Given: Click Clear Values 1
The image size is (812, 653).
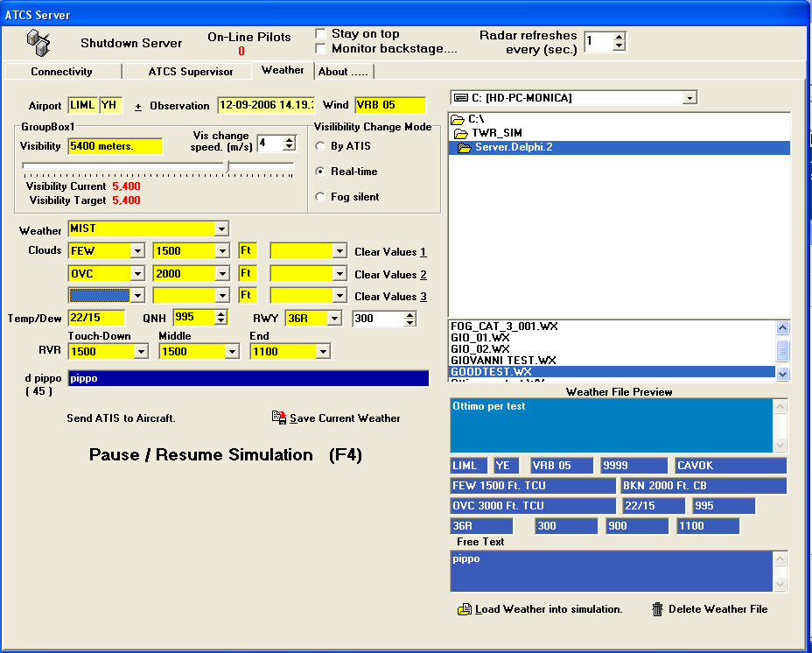Looking at the screenshot, I should click(x=390, y=252).
